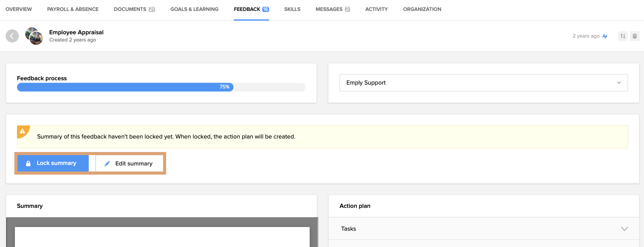Open the transfer feedback up-down arrows icon
The width and height of the screenshot is (644, 247).
pos(623,36)
